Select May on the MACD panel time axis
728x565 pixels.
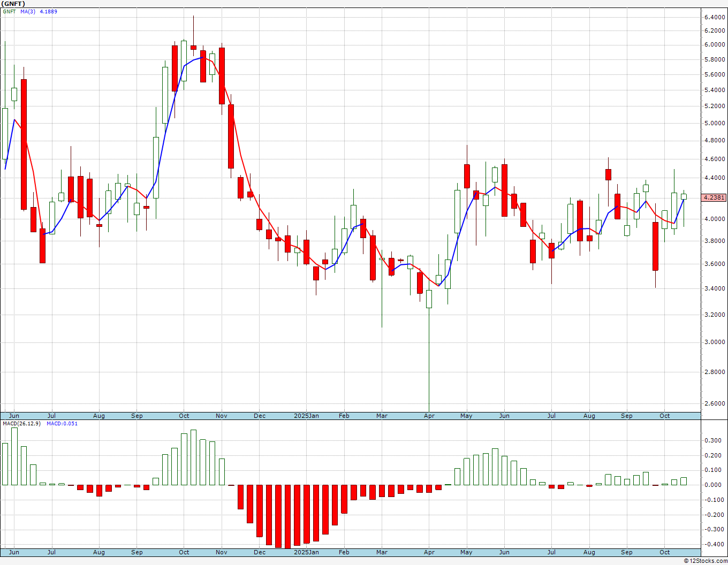pos(466,552)
